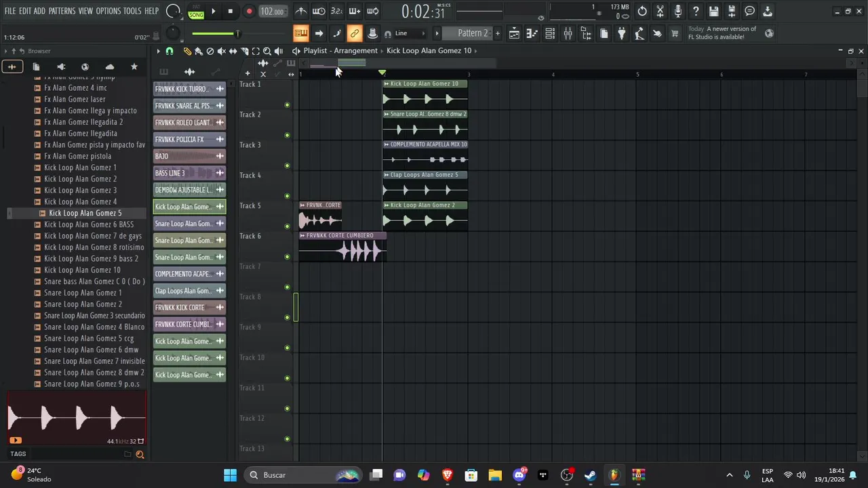Choose the Select marquee tool in Playlist
The width and height of the screenshot is (868, 488).
coord(256,51)
